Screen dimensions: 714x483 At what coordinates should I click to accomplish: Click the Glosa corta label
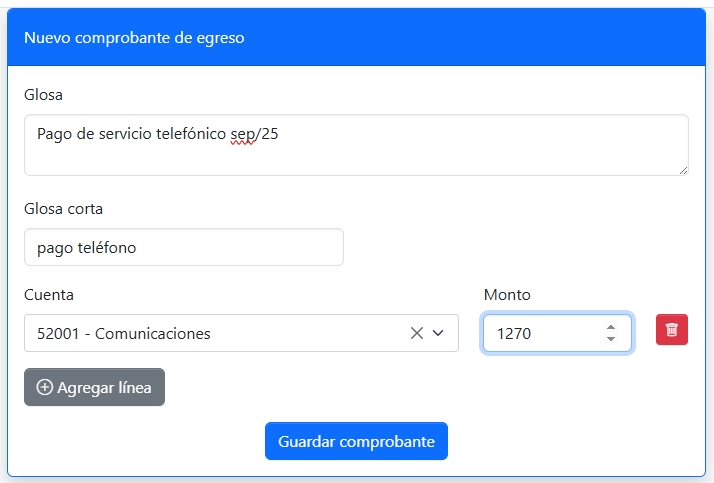tap(63, 209)
